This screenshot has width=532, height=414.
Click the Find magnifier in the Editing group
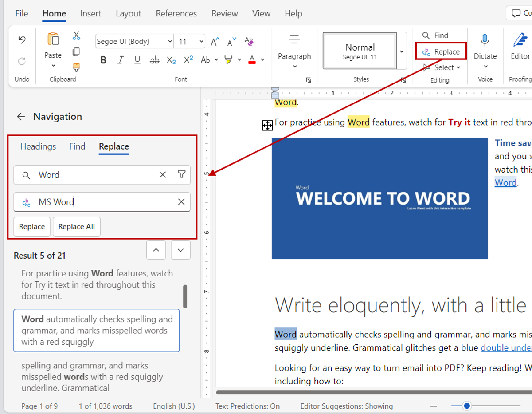coord(426,35)
